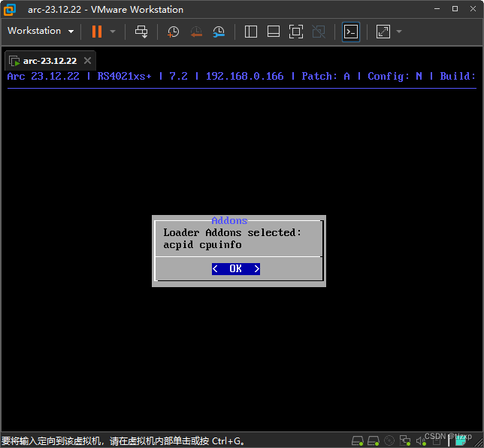
Task: Select the arc-23.12.22 VM tab
Action: [x=50, y=61]
